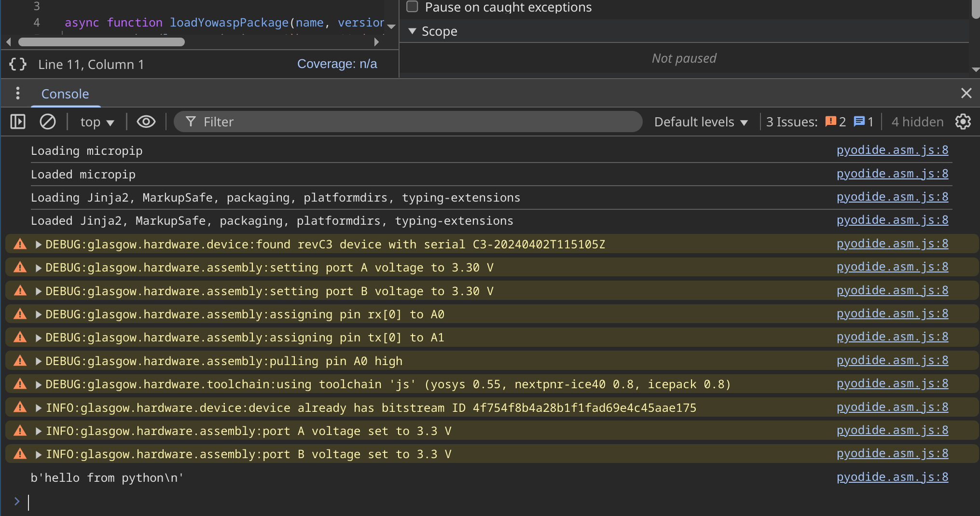Click the pretty-print curly braces icon

(x=18, y=64)
